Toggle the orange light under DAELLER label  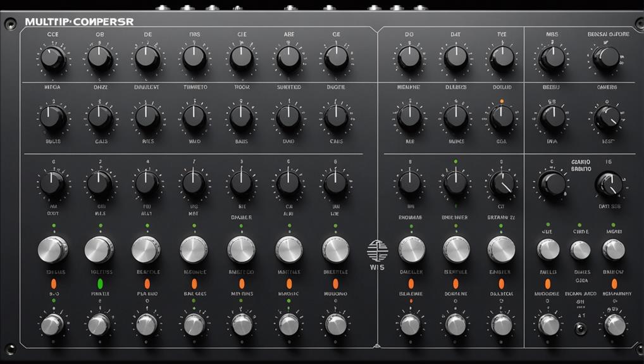point(411,284)
